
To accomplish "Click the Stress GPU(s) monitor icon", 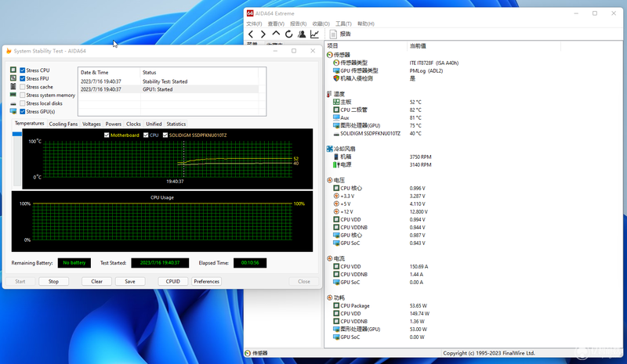I will point(13,111).
